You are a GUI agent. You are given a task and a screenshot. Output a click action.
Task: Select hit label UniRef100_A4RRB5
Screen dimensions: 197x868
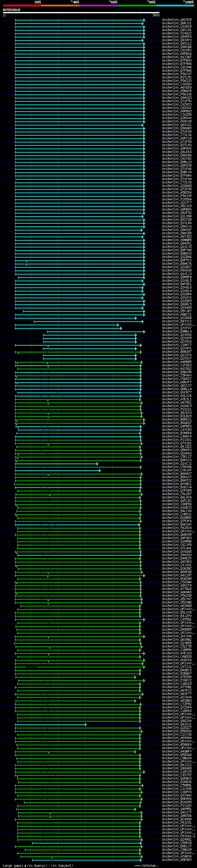(177, 362)
